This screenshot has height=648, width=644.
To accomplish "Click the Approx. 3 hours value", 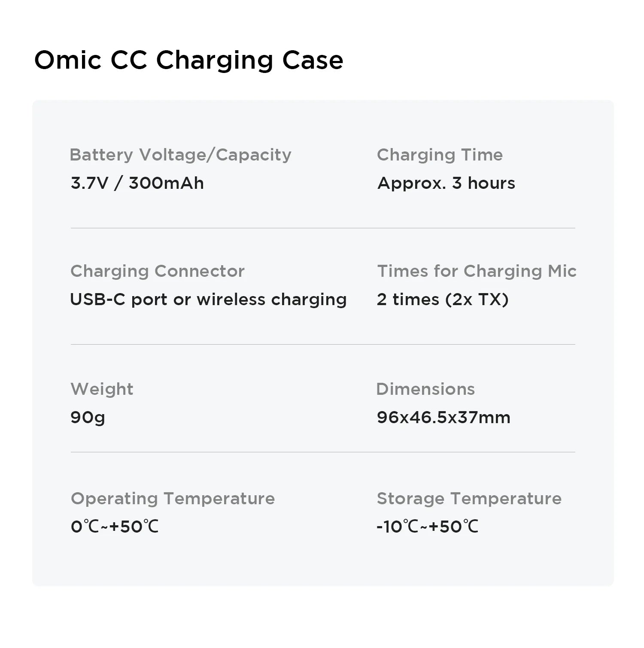I will pos(446,183).
